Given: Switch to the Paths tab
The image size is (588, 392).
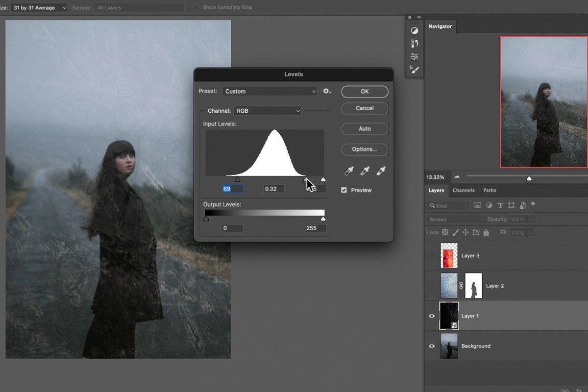Looking at the screenshot, I should pyautogui.click(x=490, y=190).
